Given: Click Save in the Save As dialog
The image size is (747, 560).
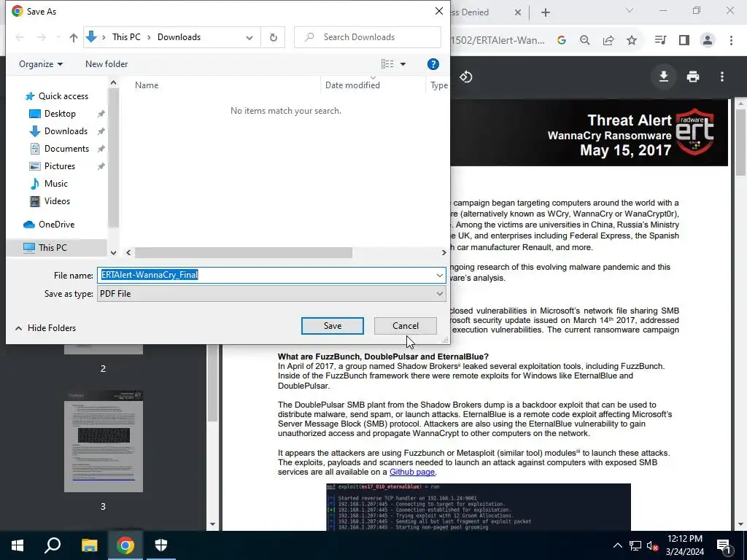Looking at the screenshot, I should 332,326.
